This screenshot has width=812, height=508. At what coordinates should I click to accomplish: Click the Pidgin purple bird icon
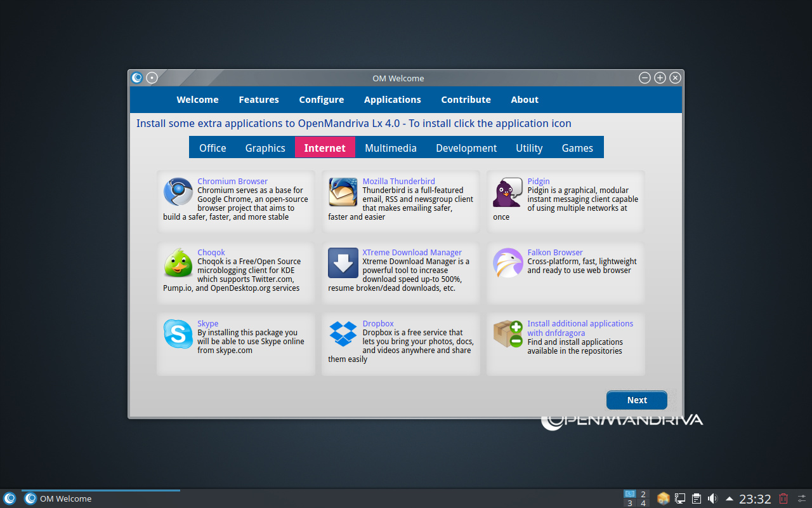(x=508, y=192)
